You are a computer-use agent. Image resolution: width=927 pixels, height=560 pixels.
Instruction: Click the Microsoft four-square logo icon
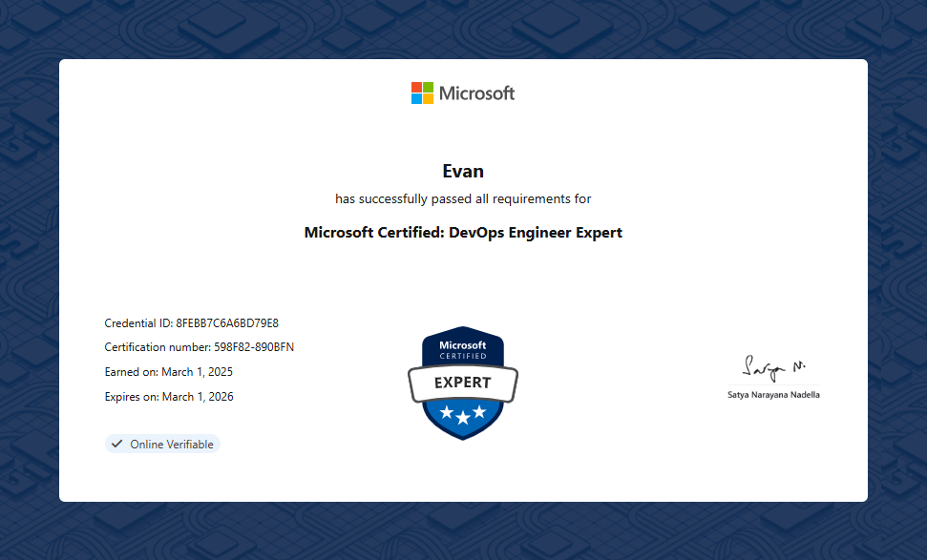[x=422, y=93]
